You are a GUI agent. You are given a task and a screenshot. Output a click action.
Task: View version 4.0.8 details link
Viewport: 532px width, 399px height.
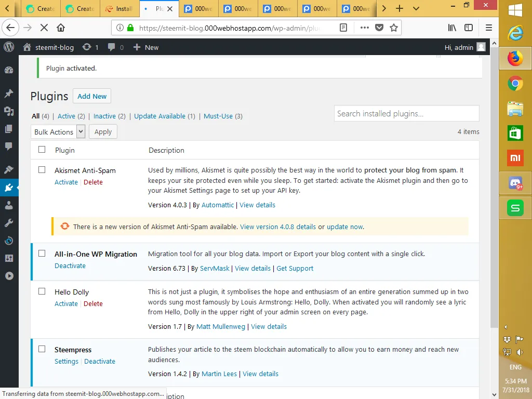tap(278, 227)
